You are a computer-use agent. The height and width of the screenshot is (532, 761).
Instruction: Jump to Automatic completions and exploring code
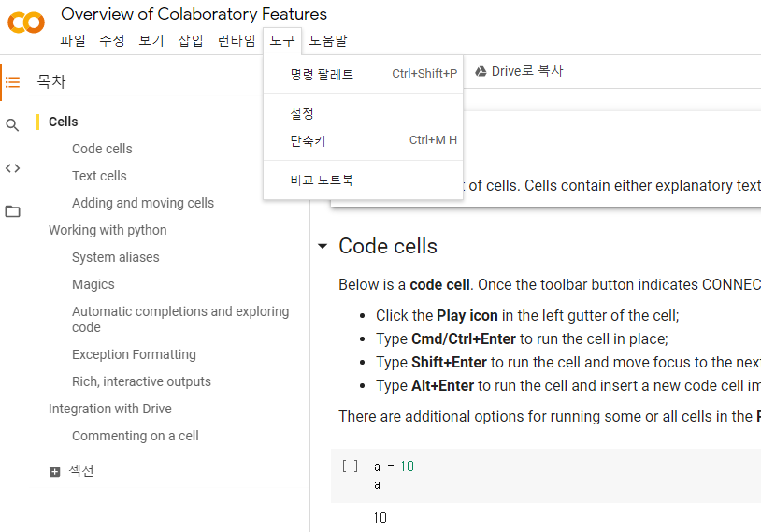[180, 320]
